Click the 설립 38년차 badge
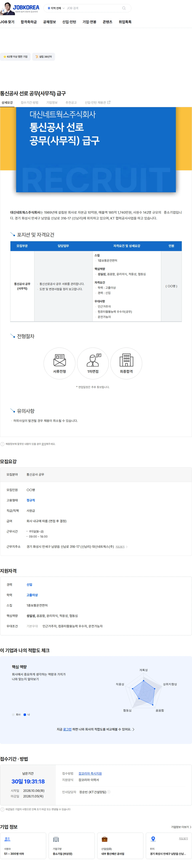192x868 pixels. tap(44, 57)
